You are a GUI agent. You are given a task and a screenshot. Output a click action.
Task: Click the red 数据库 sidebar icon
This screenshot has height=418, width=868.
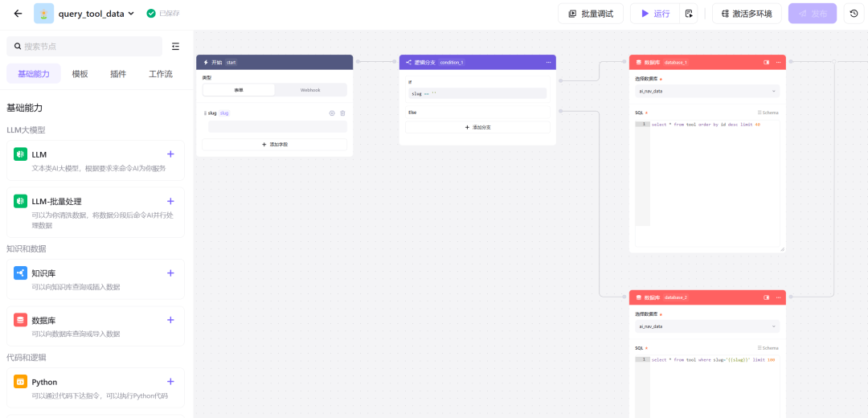coord(20,320)
